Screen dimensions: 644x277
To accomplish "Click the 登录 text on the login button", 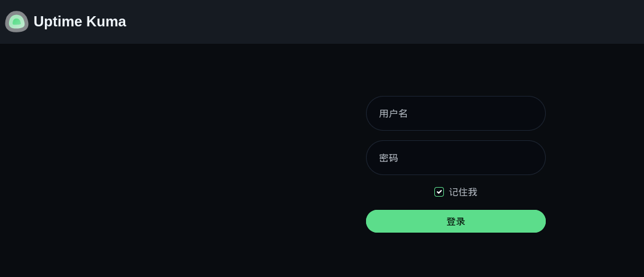I will [x=455, y=221].
